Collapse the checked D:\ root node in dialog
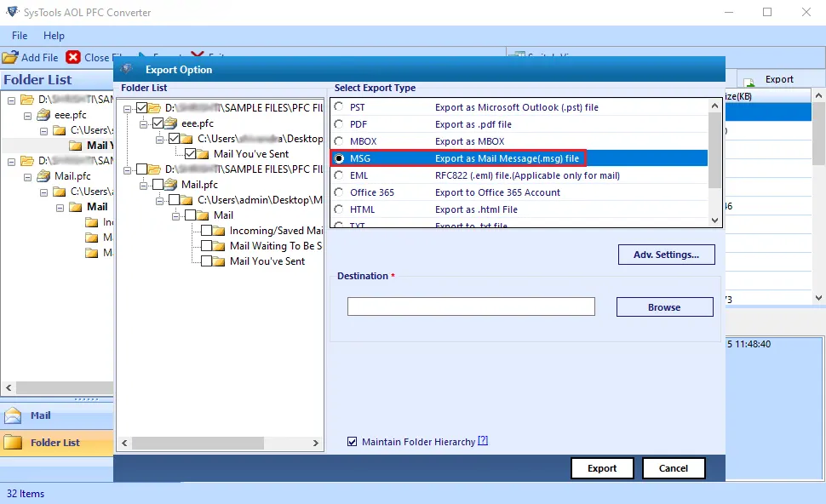Image resolution: width=826 pixels, height=504 pixels. click(x=127, y=109)
